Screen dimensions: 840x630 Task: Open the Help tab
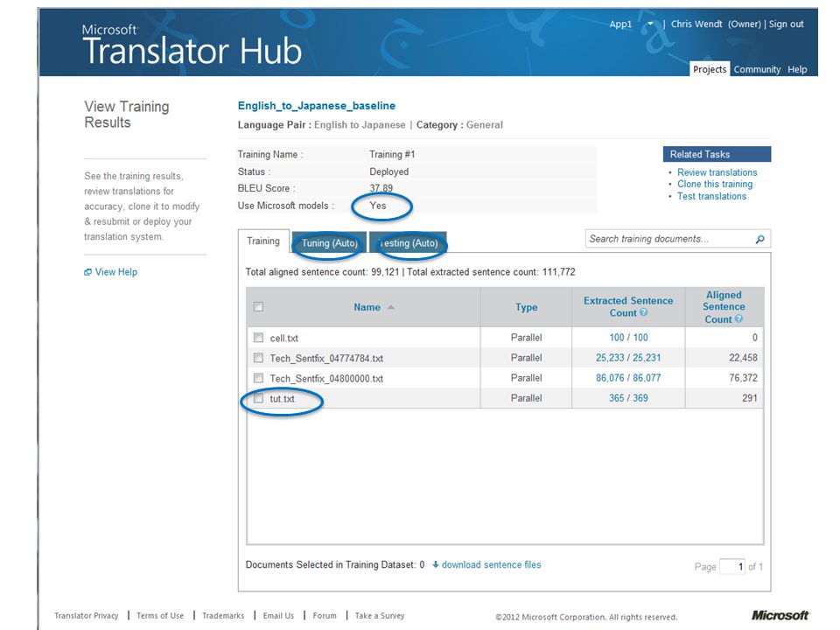pos(797,69)
